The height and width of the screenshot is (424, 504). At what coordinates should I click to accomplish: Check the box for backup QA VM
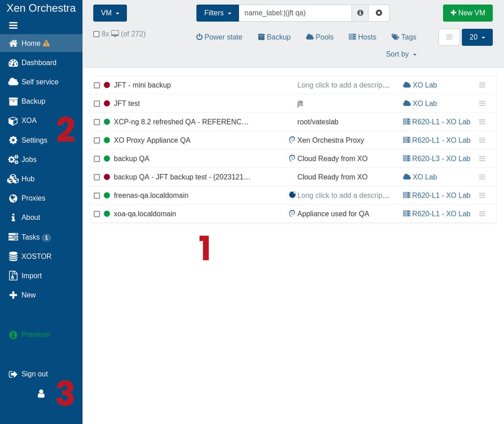pyautogui.click(x=97, y=159)
